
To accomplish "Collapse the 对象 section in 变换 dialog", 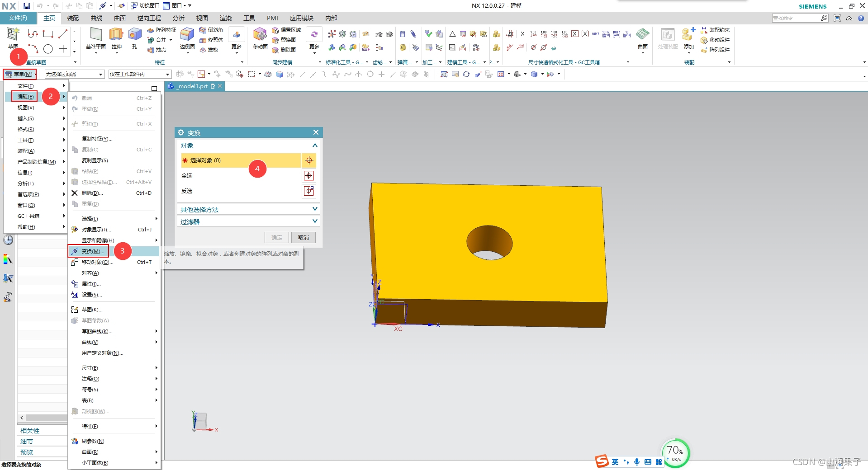I will pos(315,146).
